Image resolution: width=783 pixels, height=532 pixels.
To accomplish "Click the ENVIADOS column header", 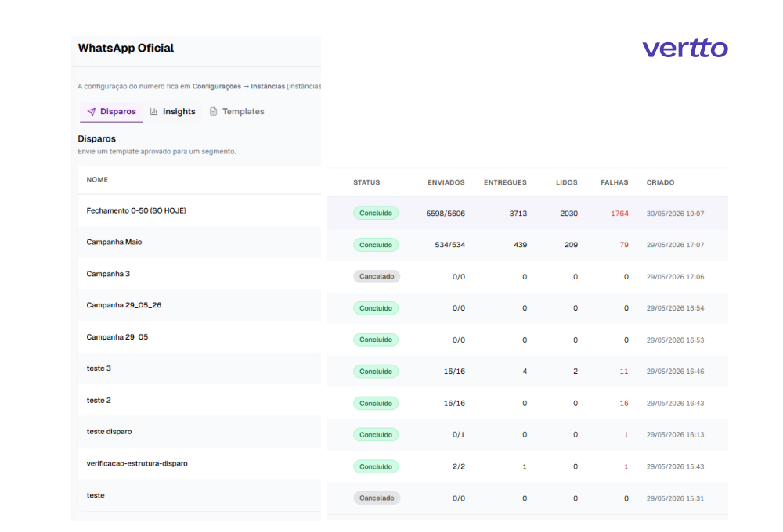I will [446, 182].
